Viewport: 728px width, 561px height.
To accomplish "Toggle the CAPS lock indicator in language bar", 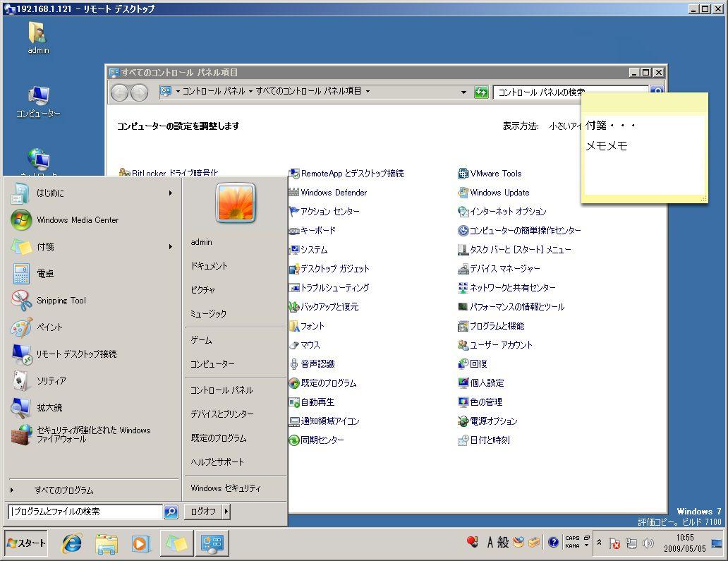I will pyautogui.click(x=572, y=538).
